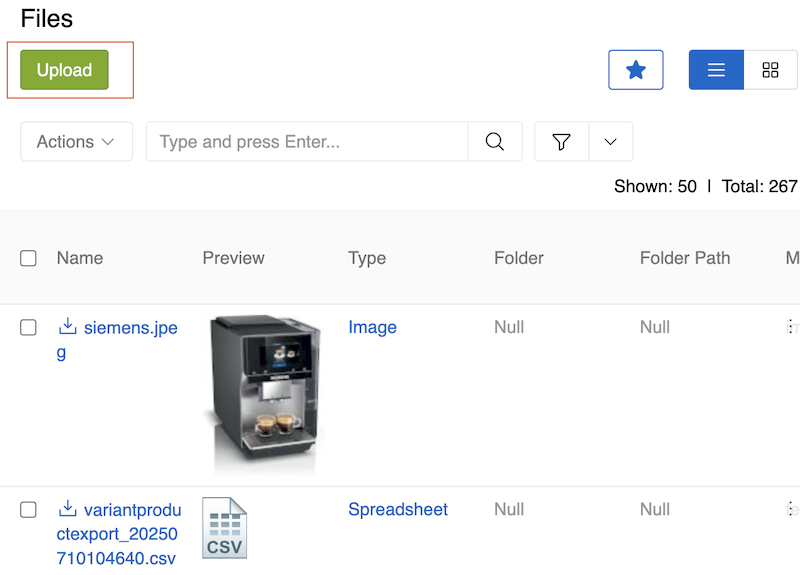Focus the search text field
Screen dimensions: 800x575
(x=307, y=142)
